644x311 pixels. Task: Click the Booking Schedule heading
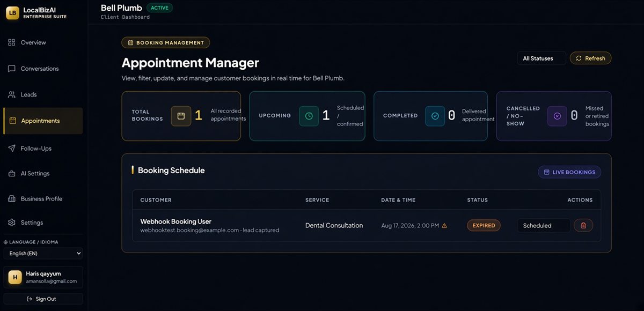click(x=171, y=171)
